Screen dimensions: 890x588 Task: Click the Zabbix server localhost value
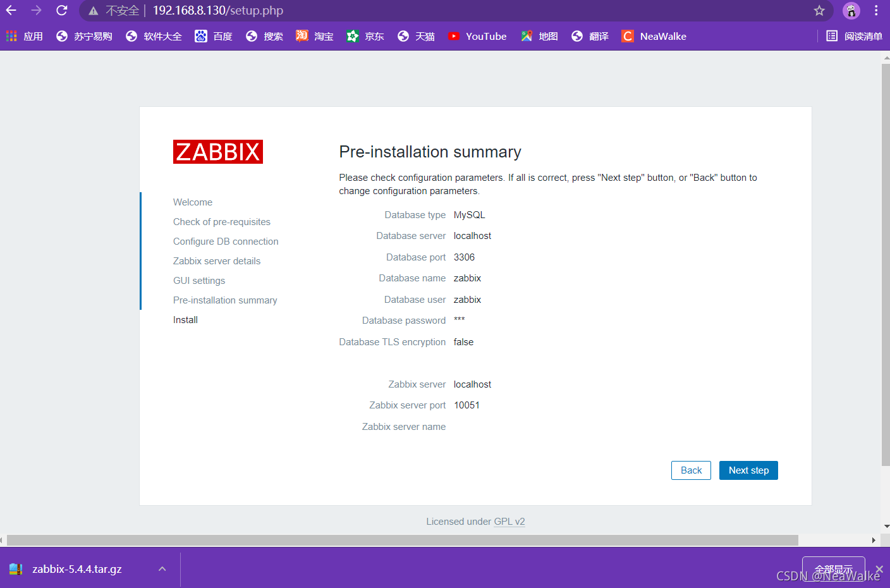pyautogui.click(x=472, y=384)
